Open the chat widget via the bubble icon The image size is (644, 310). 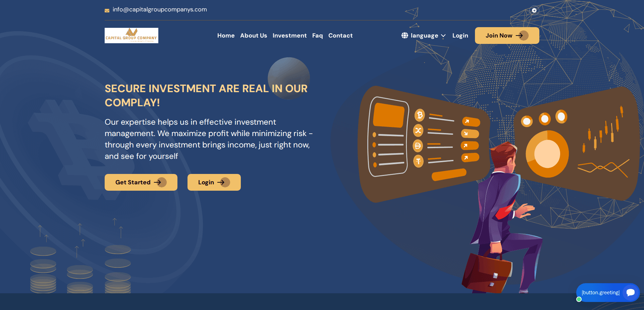[x=630, y=292]
